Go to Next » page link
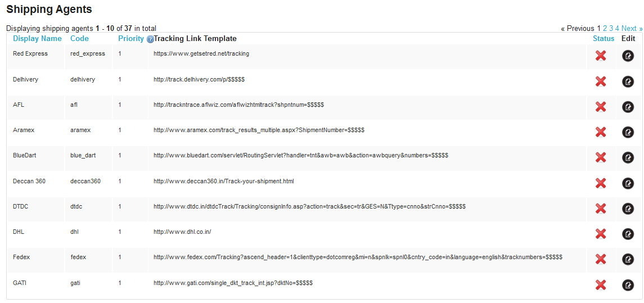644x303 pixels. 632,28
